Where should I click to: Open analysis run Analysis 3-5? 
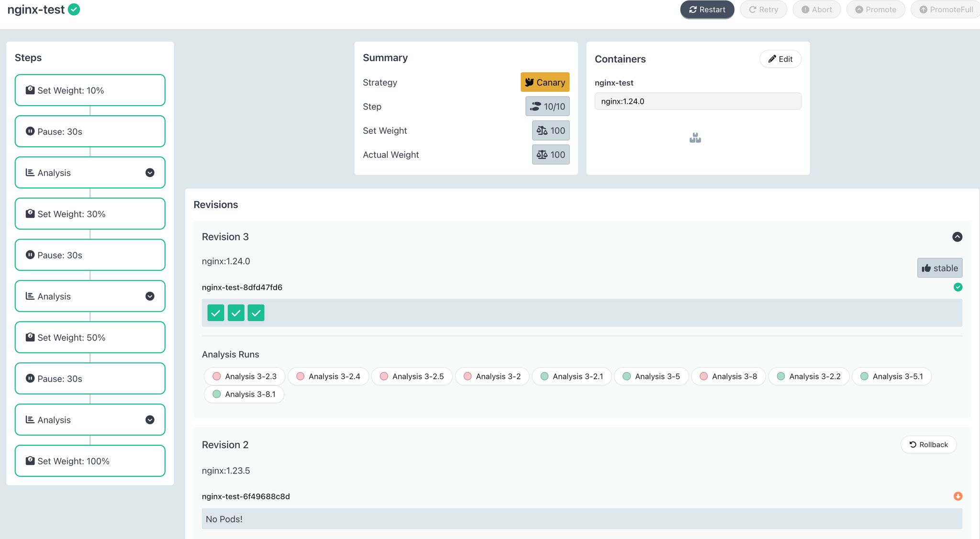651,376
